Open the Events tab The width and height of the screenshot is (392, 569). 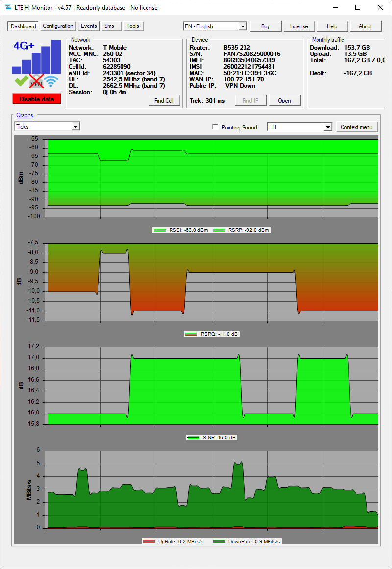point(89,26)
